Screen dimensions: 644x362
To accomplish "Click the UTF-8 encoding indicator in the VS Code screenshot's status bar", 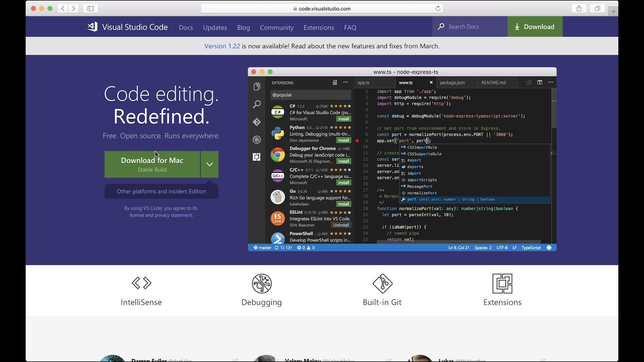I will click(502, 248).
